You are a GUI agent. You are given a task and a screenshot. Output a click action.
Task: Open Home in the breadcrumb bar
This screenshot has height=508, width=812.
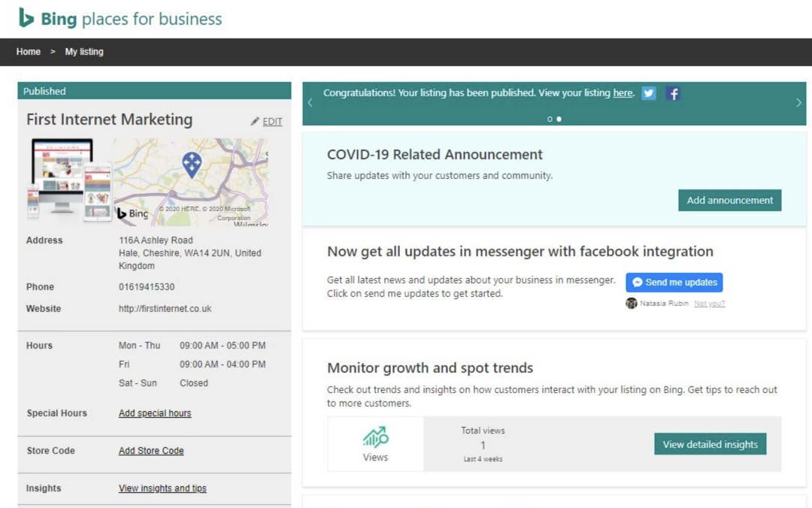point(29,52)
